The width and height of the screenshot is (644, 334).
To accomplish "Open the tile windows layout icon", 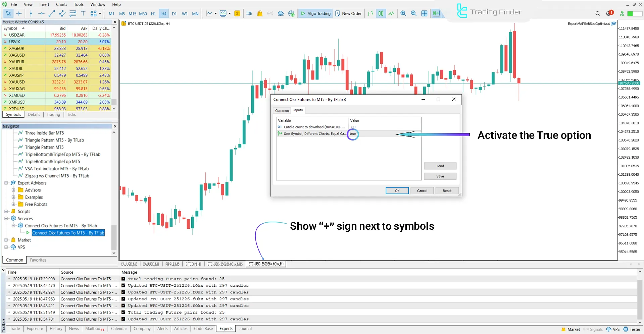I will coord(424,13).
